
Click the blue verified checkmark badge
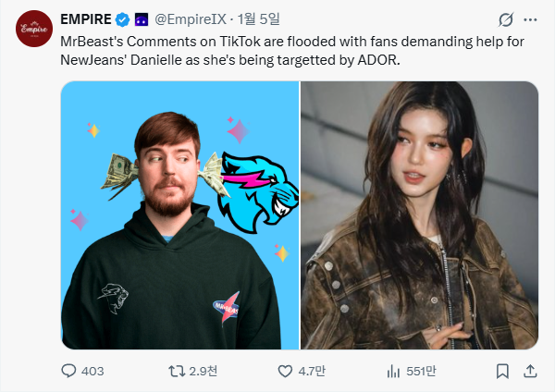click(122, 19)
